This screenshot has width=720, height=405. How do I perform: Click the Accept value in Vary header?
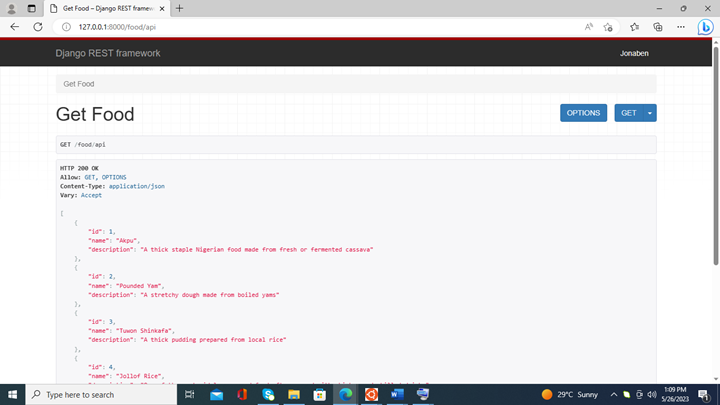91,195
